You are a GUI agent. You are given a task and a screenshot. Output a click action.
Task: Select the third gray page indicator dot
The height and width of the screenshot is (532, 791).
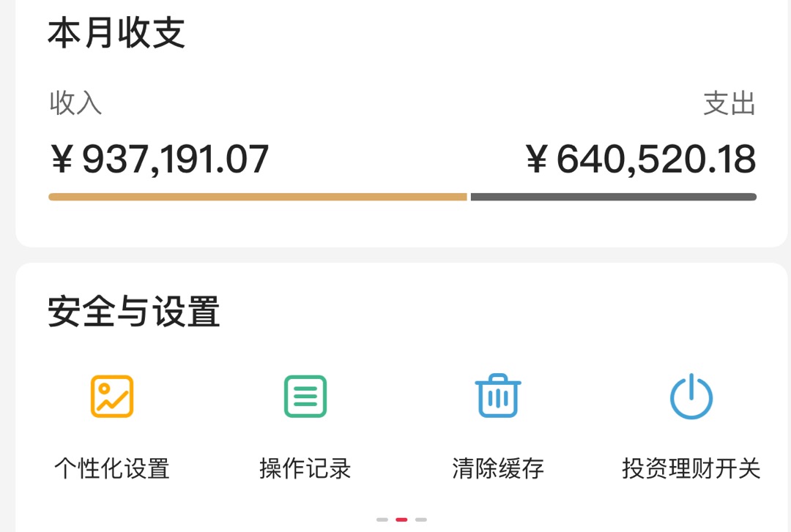coord(420,520)
